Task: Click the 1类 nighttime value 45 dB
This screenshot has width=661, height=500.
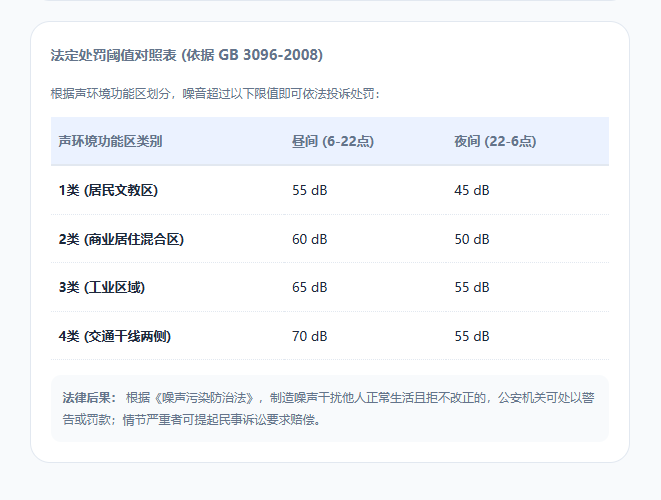Action: click(471, 190)
